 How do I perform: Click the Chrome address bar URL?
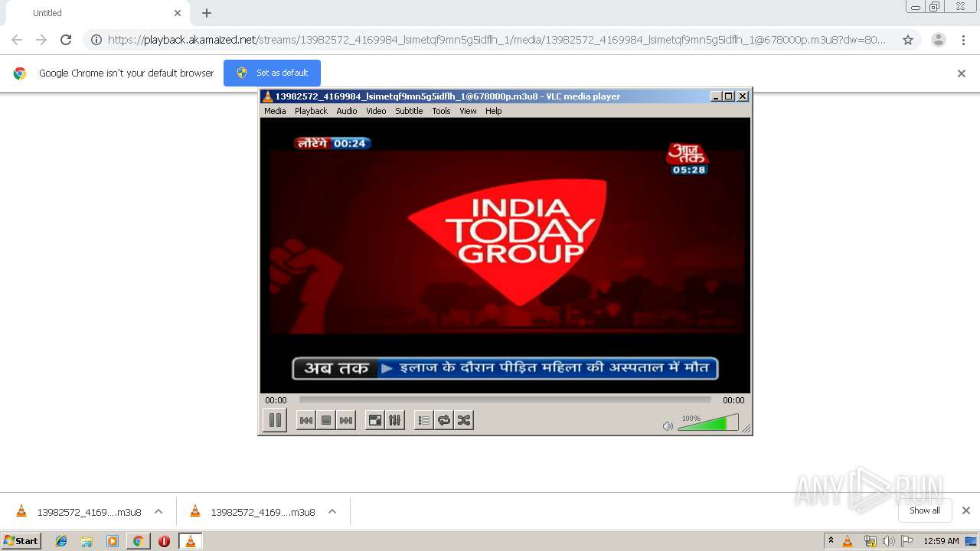pyautogui.click(x=497, y=40)
